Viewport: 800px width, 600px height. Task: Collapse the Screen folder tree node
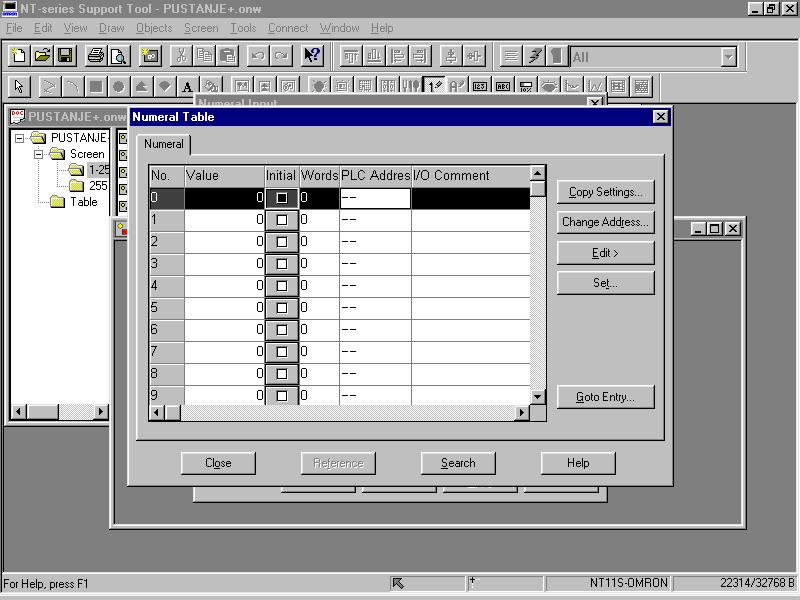point(38,154)
